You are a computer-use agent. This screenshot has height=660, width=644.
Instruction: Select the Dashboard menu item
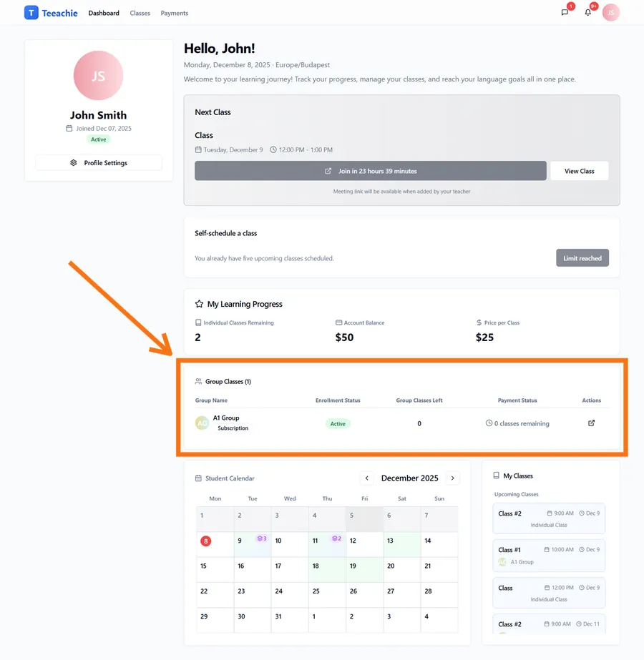pyautogui.click(x=104, y=13)
